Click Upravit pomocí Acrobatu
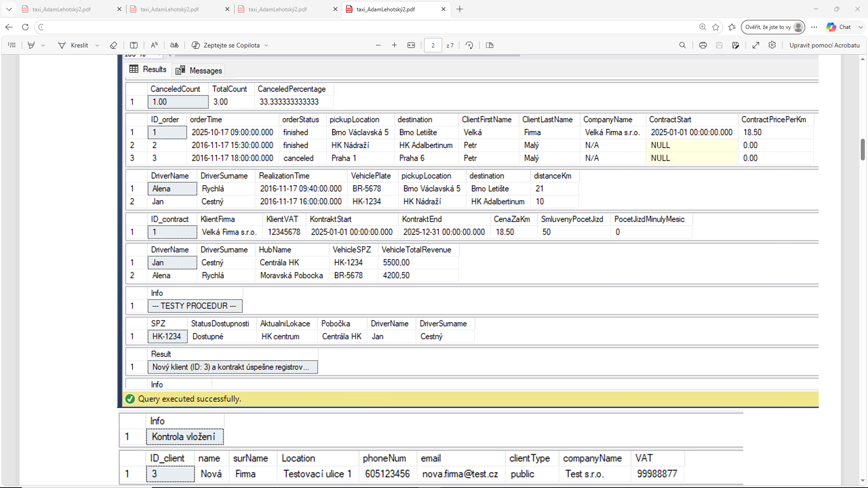The image size is (868, 488). 824,45
